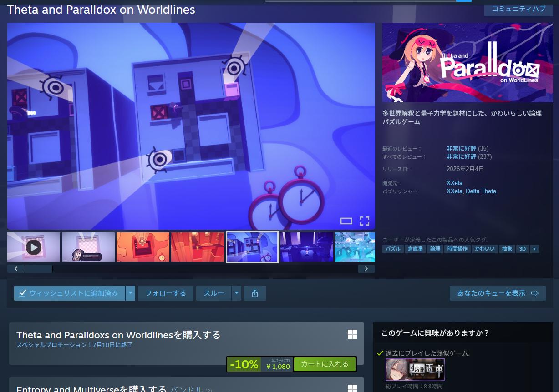Select the パズル tag
559x392 pixels.
[x=393, y=249]
